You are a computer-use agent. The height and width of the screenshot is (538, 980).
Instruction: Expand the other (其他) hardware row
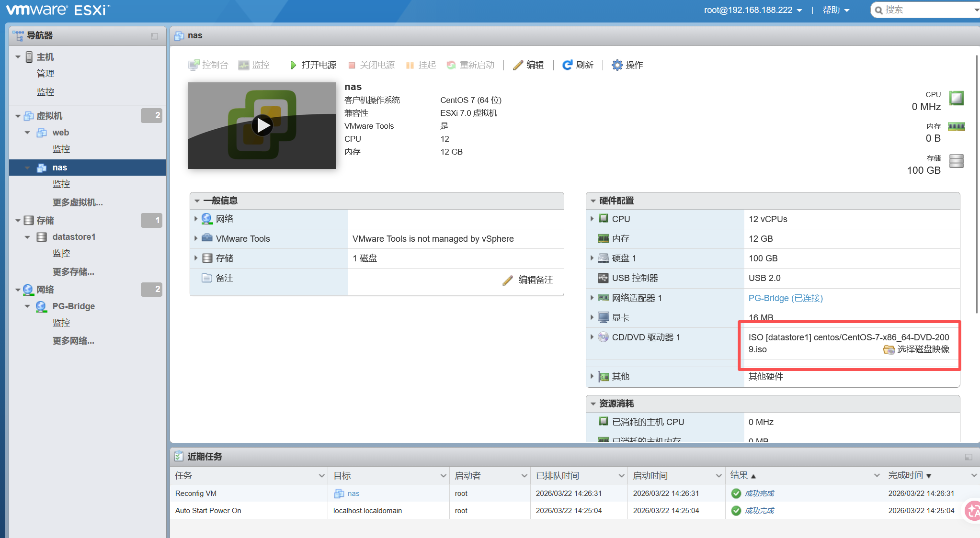(592, 376)
